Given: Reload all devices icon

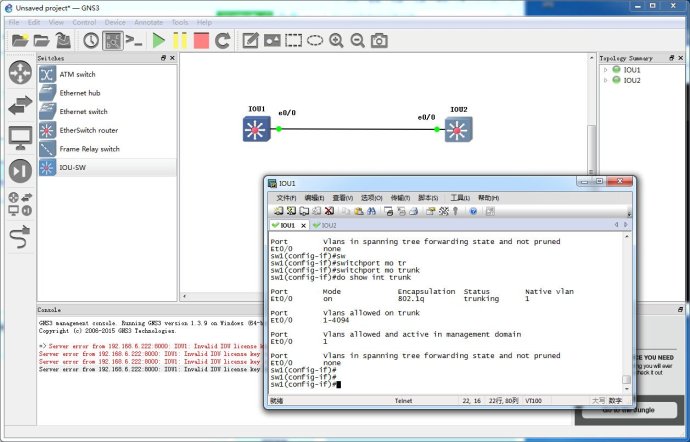Looking at the screenshot, I should [223, 41].
